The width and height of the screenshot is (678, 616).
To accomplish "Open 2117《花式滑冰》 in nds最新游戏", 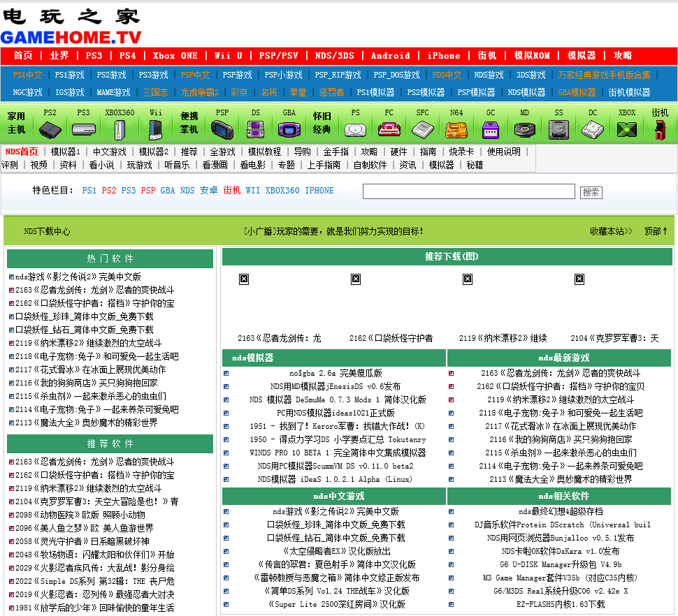I will 561,426.
